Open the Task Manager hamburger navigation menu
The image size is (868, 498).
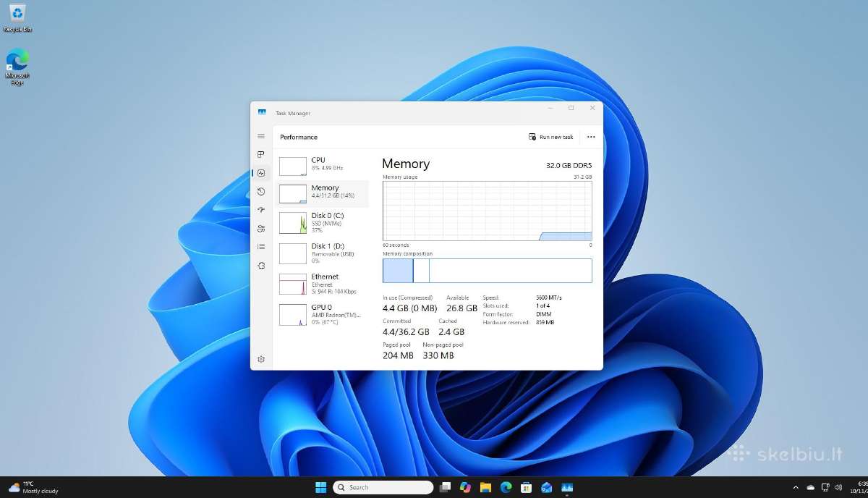(261, 136)
